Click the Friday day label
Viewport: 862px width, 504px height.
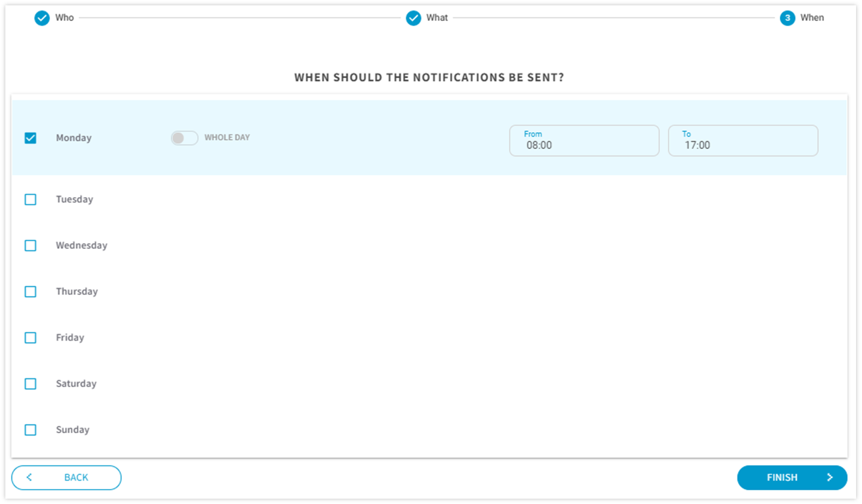(x=70, y=337)
